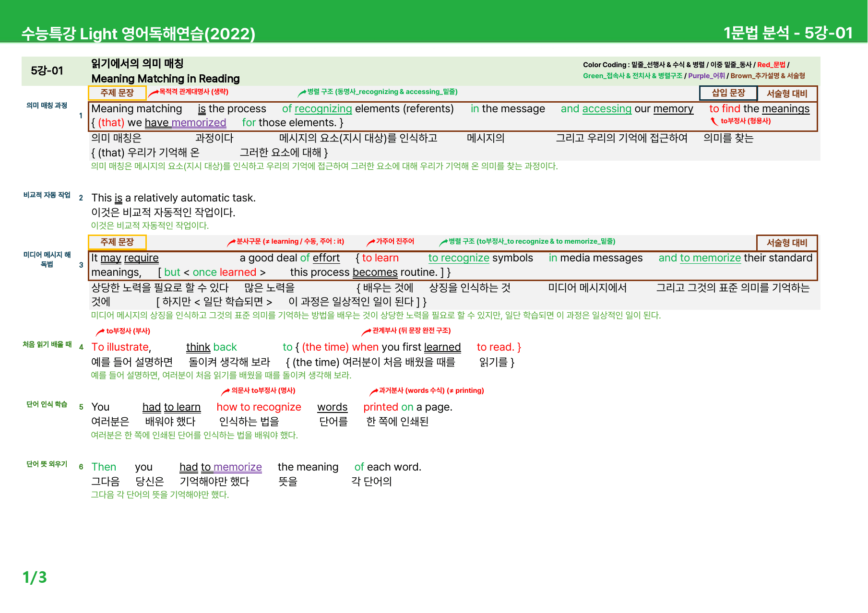Click the '삽입 문장' label box
The height and width of the screenshot is (613, 868).
tap(728, 93)
